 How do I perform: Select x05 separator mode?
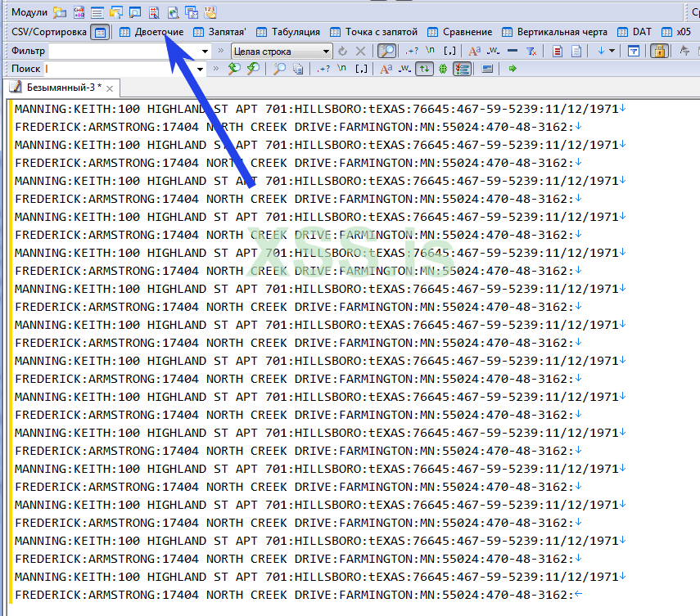coord(676,32)
